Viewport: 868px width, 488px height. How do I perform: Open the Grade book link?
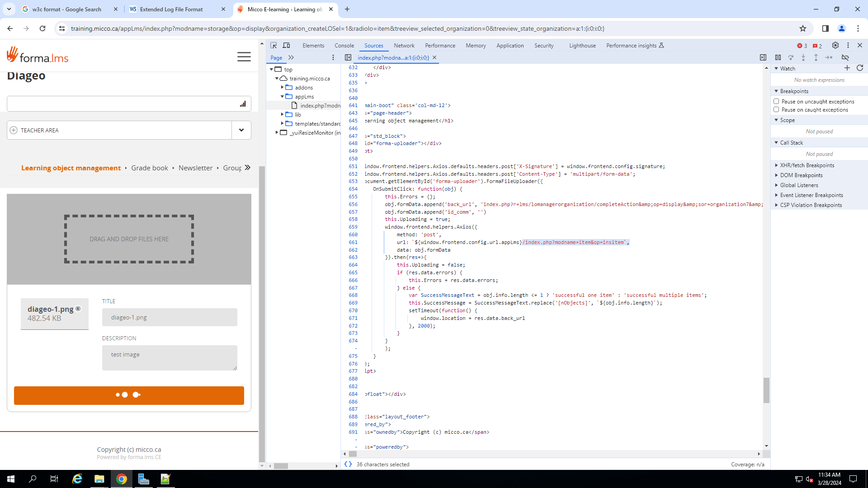click(149, 168)
